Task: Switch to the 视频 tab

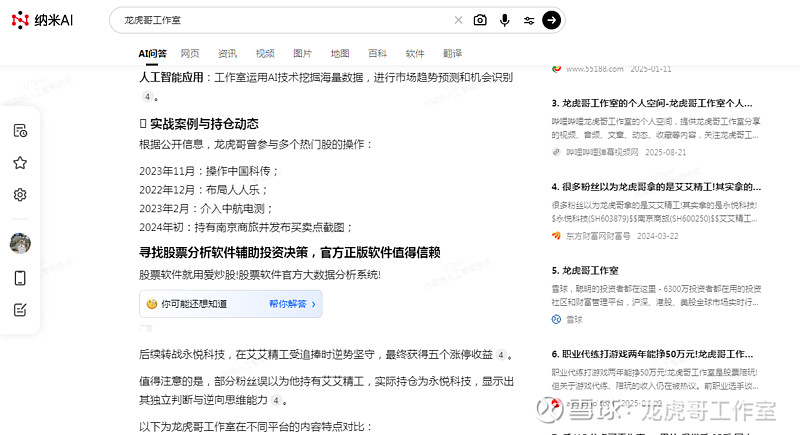Action: 265,53
